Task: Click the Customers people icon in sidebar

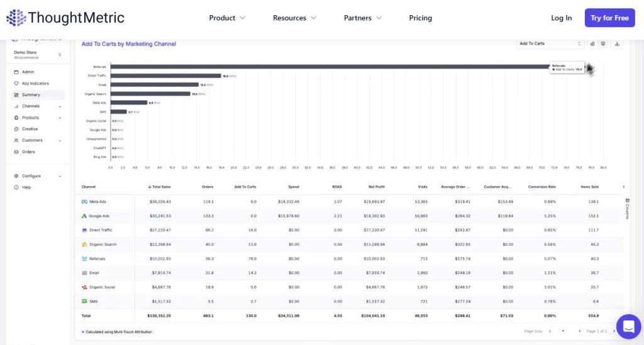Action: coord(16,140)
